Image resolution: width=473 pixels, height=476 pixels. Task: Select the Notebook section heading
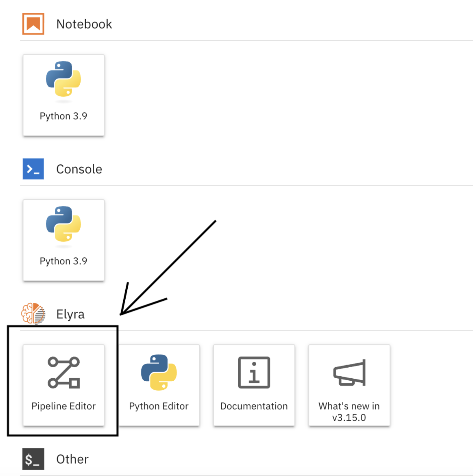click(84, 24)
